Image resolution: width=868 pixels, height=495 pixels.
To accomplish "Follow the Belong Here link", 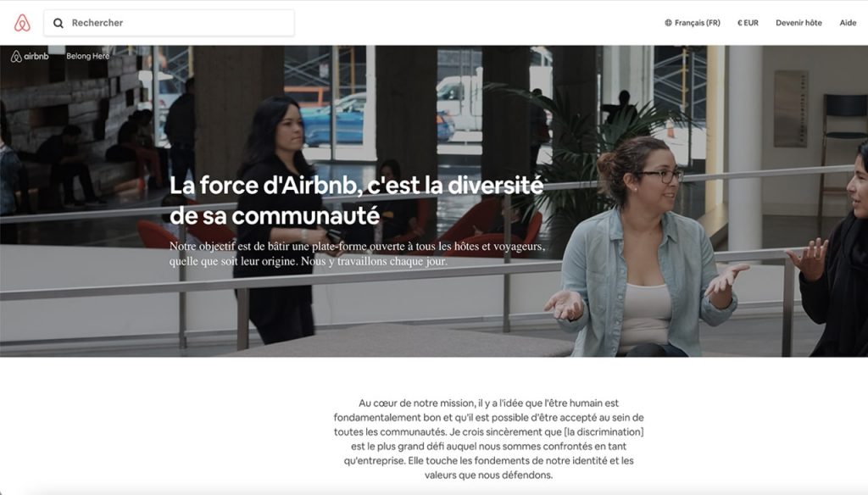I will pyautogui.click(x=87, y=56).
